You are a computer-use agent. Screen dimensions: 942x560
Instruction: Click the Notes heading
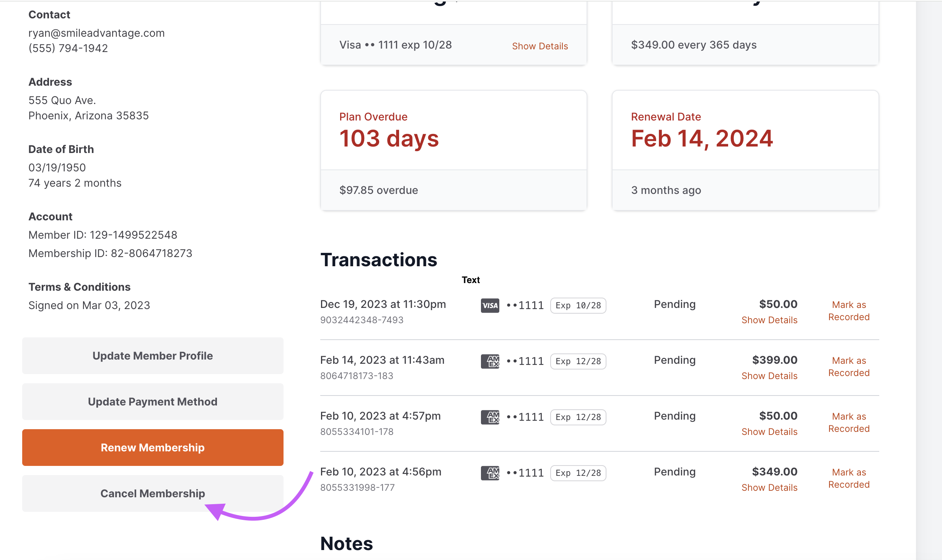[x=346, y=544]
